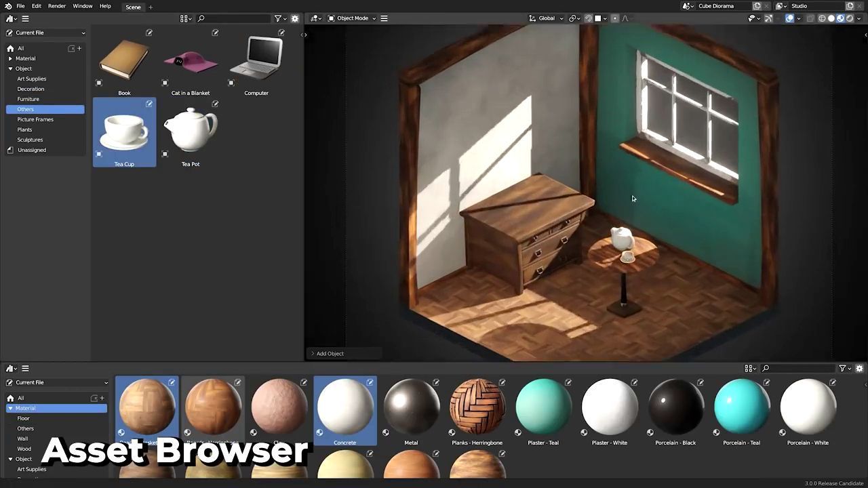Expand the Add Object operator panel
868x488 pixels.
313,353
